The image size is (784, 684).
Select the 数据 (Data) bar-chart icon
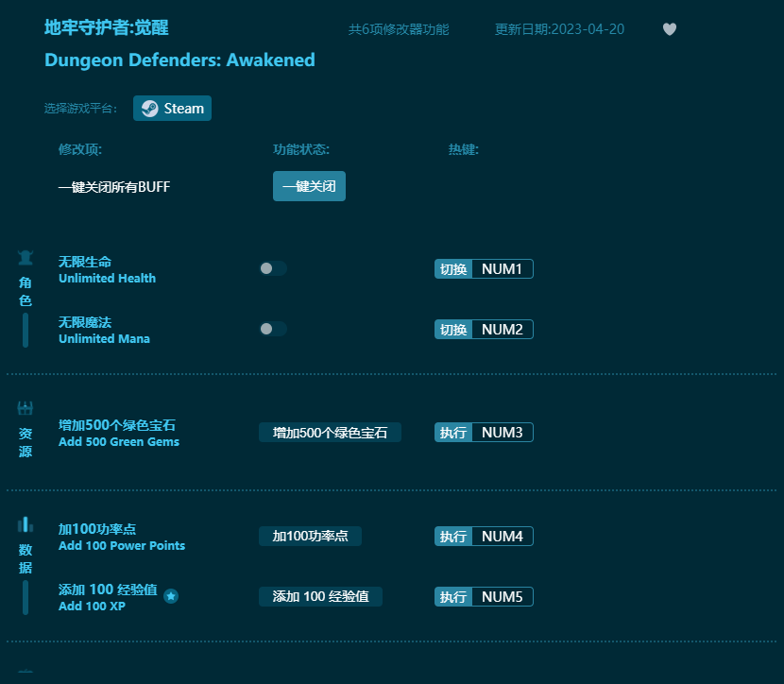(26, 525)
